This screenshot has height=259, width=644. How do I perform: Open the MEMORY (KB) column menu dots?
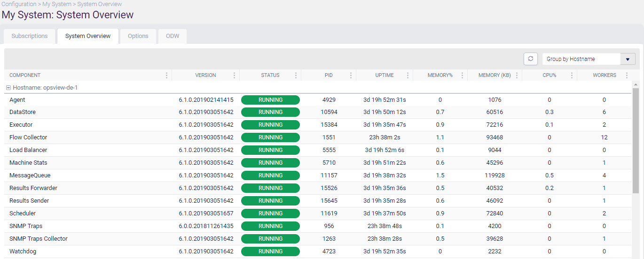click(x=517, y=75)
